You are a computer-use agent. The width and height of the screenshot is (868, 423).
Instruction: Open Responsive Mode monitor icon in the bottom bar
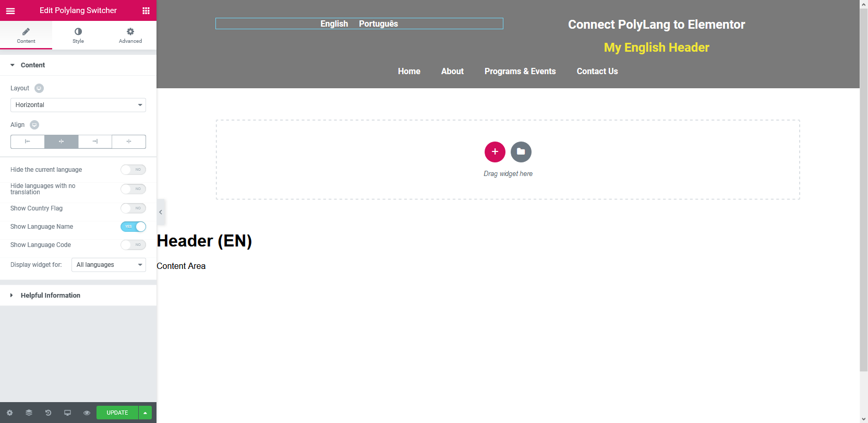point(67,413)
